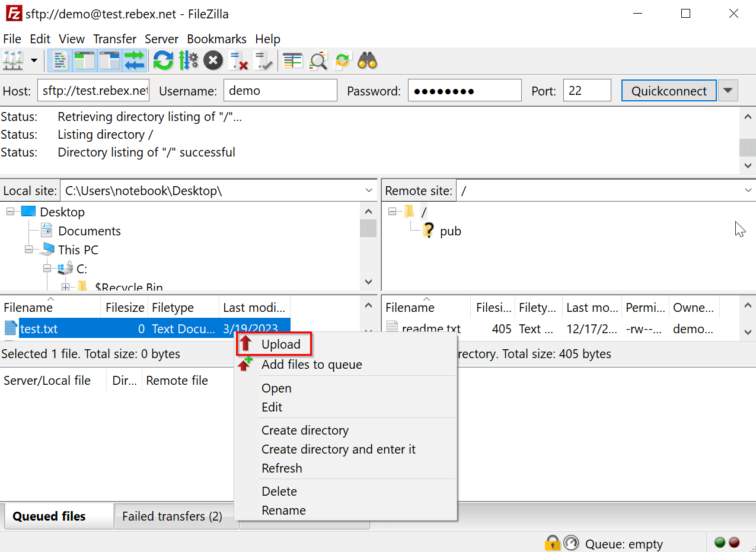Click inside the Port input field

point(586,90)
